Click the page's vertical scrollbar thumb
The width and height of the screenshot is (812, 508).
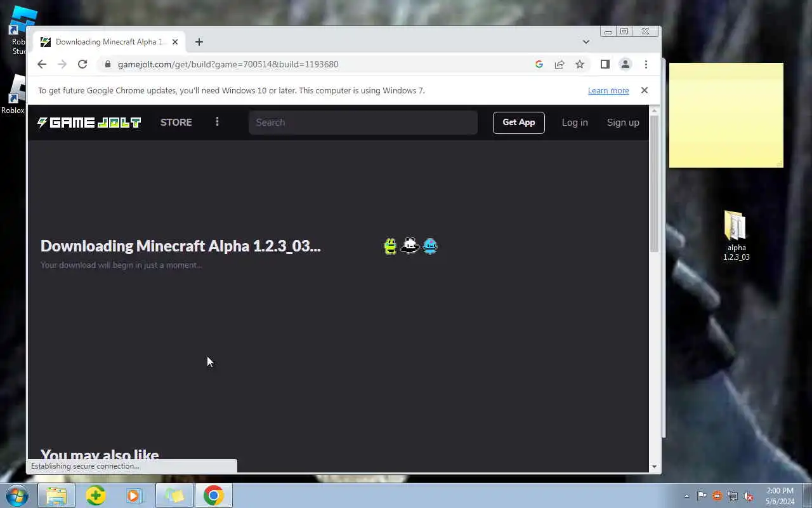coord(655,184)
